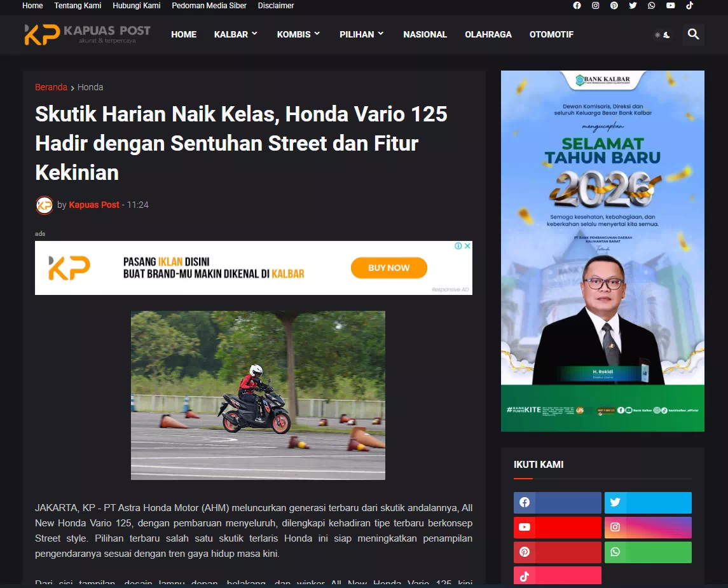This screenshot has height=588, width=728.
Task: Open the Honda Vario article photo
Action: pos(258,395)
